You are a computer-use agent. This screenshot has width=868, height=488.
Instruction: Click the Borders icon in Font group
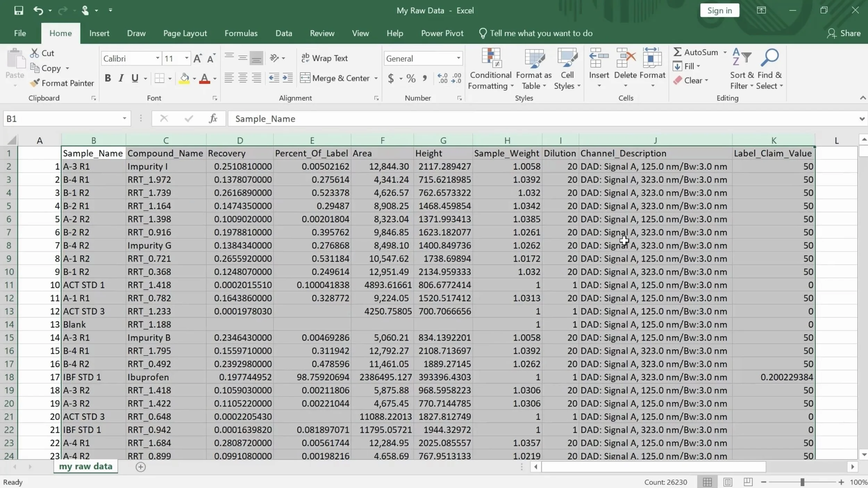click(159, 78)
